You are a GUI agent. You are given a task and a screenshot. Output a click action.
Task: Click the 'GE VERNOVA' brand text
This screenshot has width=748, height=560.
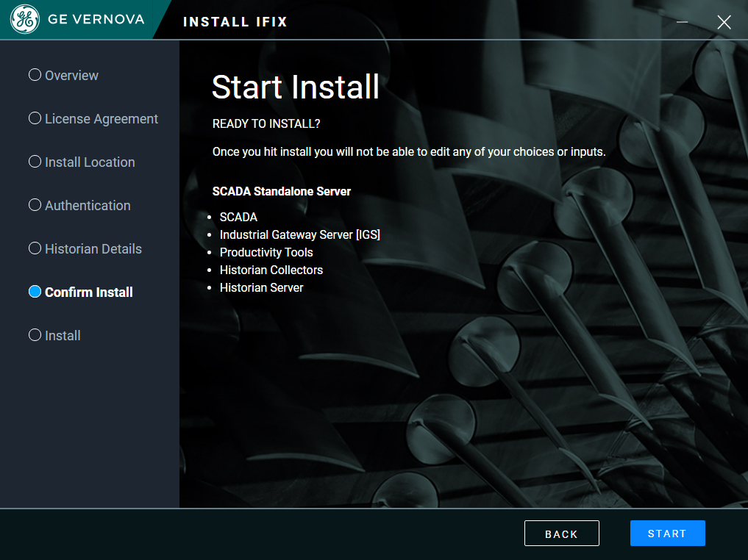tap(96, 20)
